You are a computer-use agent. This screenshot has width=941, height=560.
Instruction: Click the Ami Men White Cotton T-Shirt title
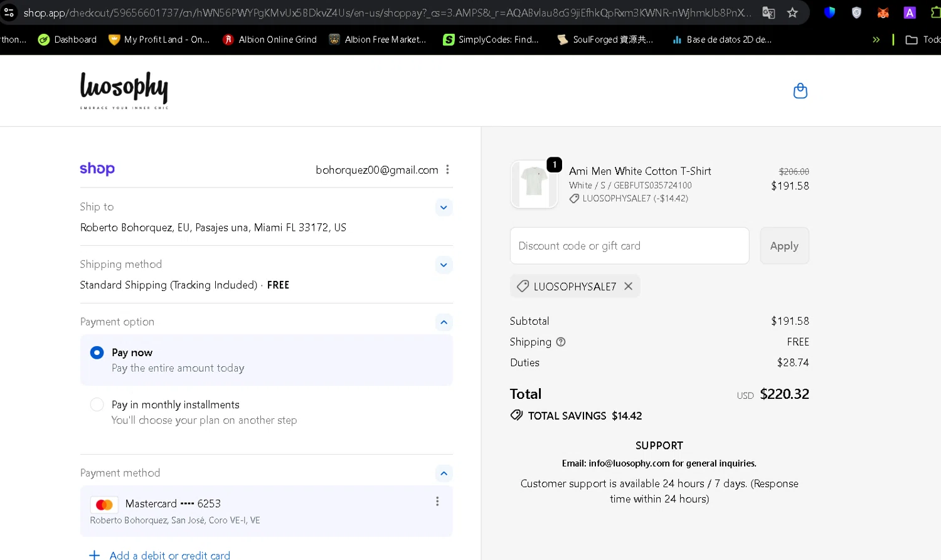(640, 171)
